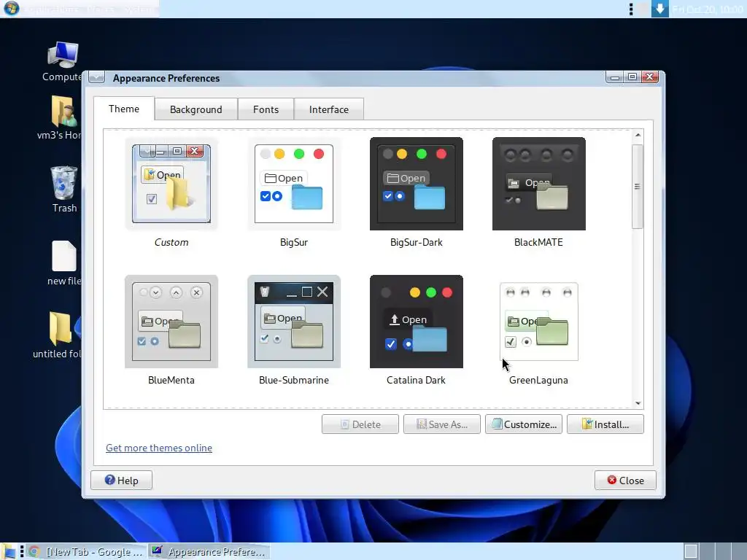Choose the BigSur-Dark theme
747x560 pixels.
pyautogui.click(x=416, y=184)
